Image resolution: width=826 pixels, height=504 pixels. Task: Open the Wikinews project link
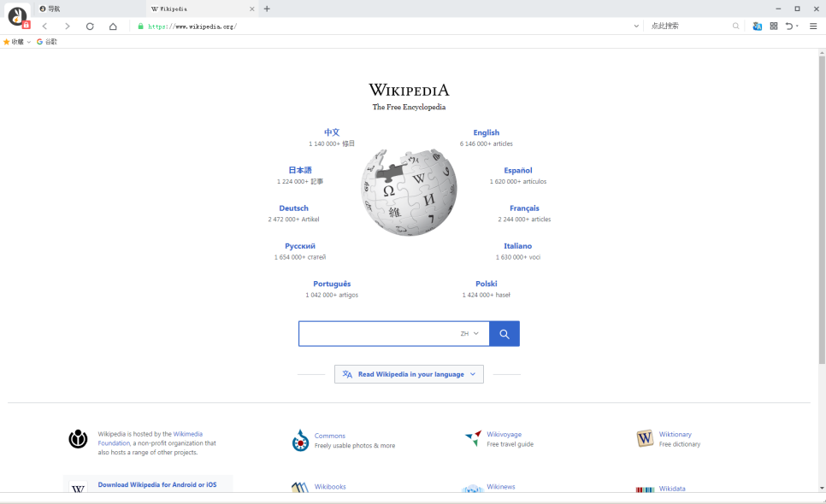(x=501, y=487)
